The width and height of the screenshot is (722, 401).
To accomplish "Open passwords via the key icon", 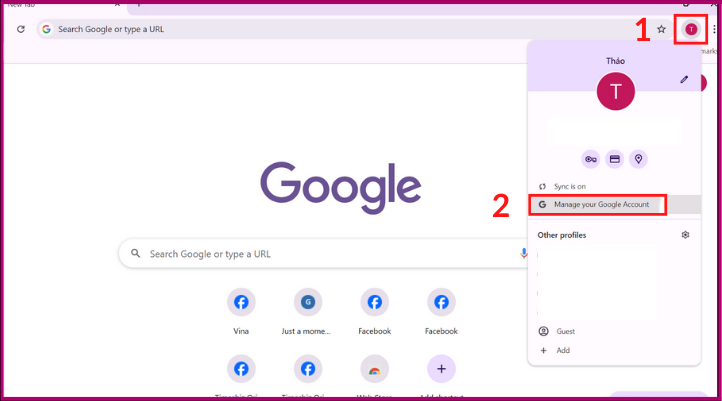I will [x=590, y=159].
